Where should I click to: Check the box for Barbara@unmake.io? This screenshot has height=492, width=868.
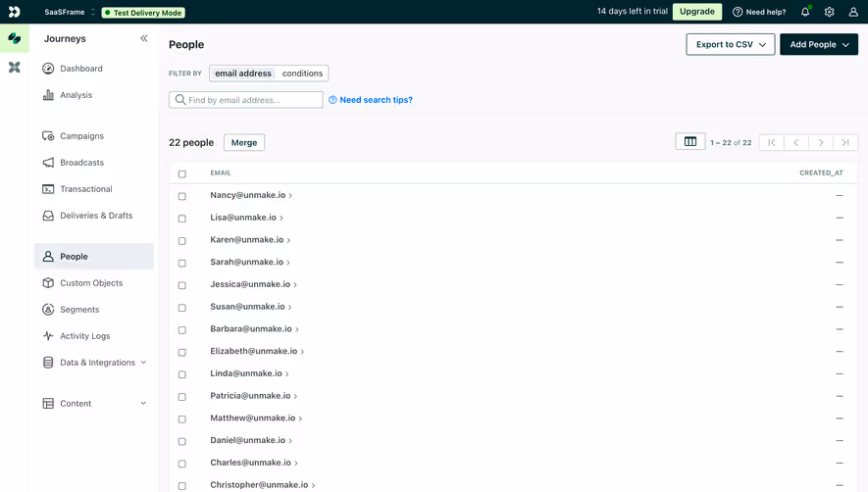click(182, 330)
